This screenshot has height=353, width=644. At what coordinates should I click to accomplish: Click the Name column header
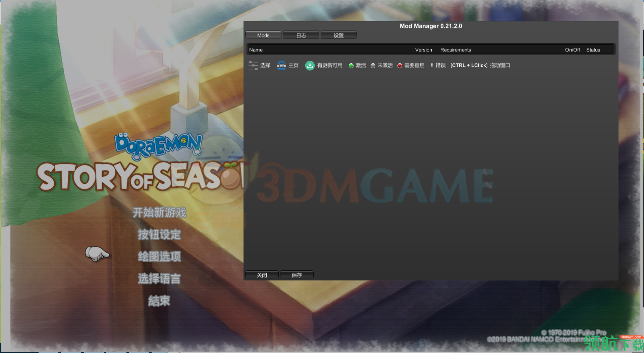click(x=256, y=50)
